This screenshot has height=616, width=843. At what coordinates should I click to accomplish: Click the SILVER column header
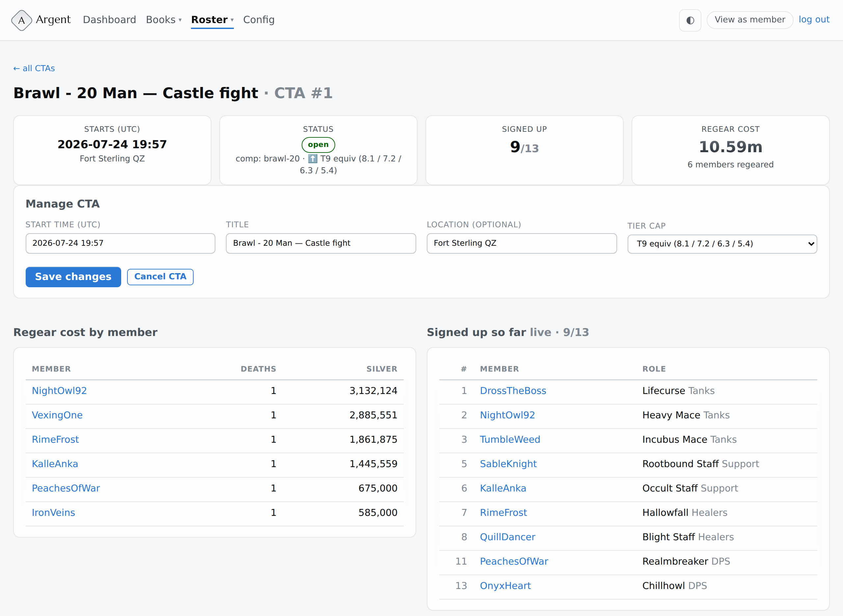pyautogui.click(x=382, y=369)
